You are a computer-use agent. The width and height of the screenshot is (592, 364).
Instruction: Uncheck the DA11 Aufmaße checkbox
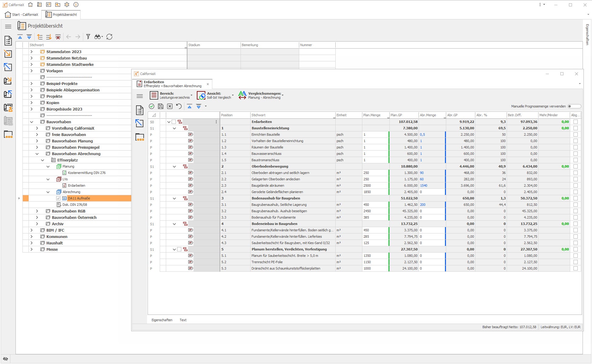[58, 198]
